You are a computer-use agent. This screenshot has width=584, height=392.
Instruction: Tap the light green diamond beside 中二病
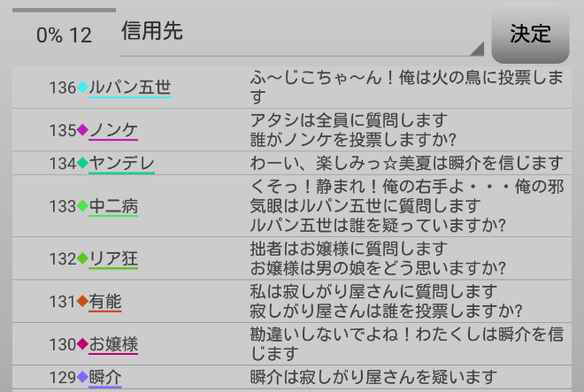click(82, 206)
